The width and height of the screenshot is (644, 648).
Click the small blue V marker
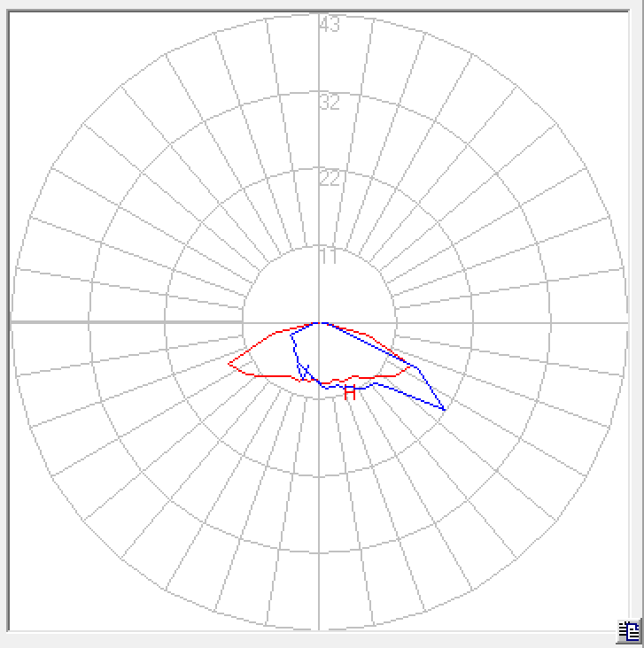point(304,369)
